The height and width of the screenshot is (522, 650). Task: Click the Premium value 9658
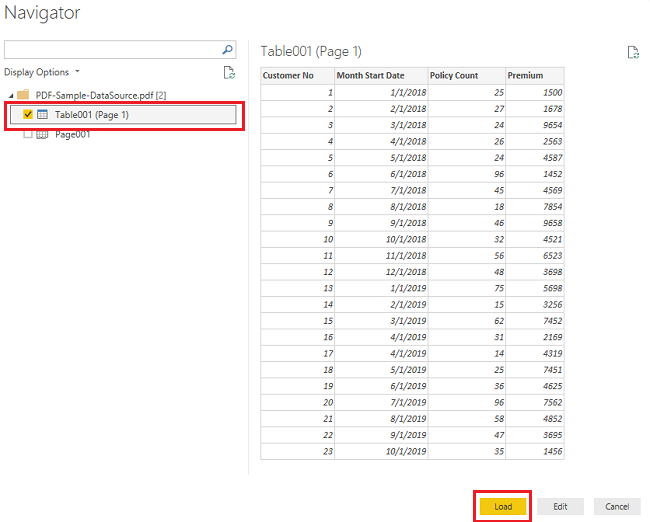pyautogui.click(x=535, y=223)
